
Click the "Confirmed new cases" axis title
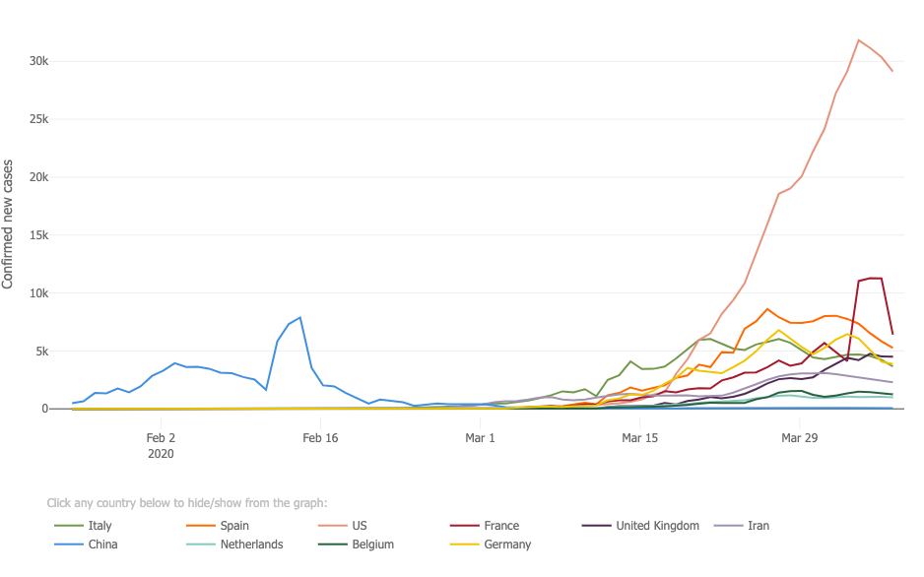click(9, 224)
